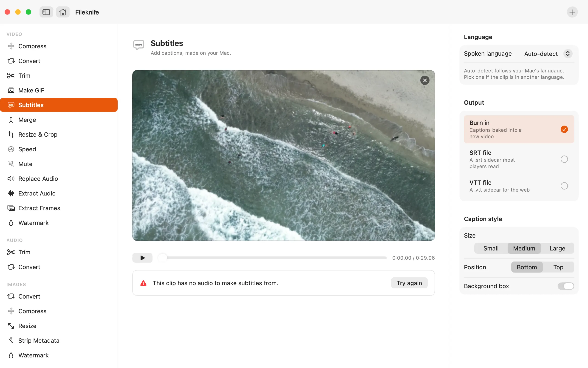This screenshot has height=368, width=588.
Task: Open the Spoken language Auto-detect dropdown
Action: [x=548, y=54]
